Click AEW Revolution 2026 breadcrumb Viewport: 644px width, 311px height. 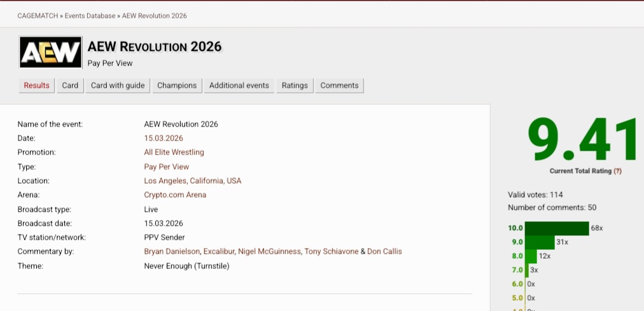pyautogui.click(x=155, y=16)
